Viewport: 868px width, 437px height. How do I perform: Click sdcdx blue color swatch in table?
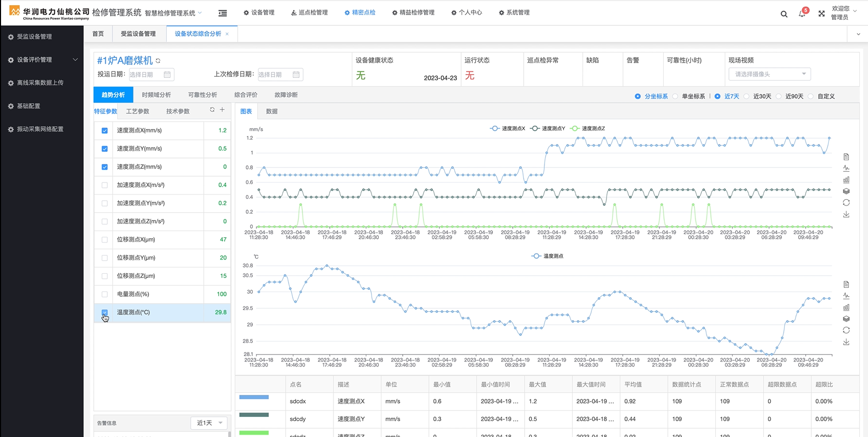254,397
